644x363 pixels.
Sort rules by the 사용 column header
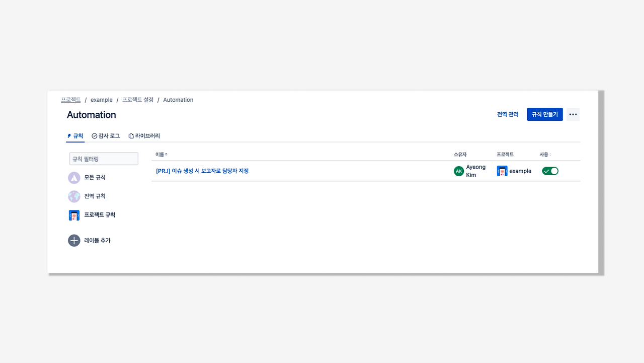coord(545,155)
